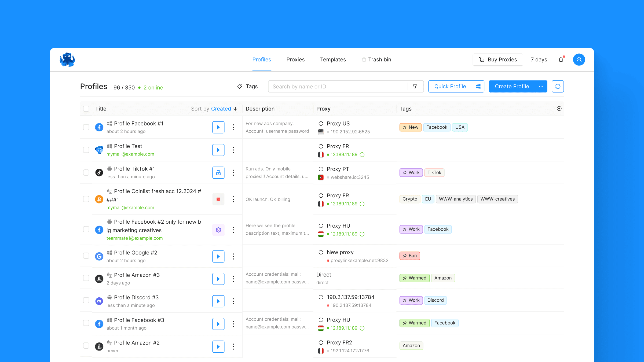
Task: Click the lock icon on Profile TikTok #1
Action: 218,172
